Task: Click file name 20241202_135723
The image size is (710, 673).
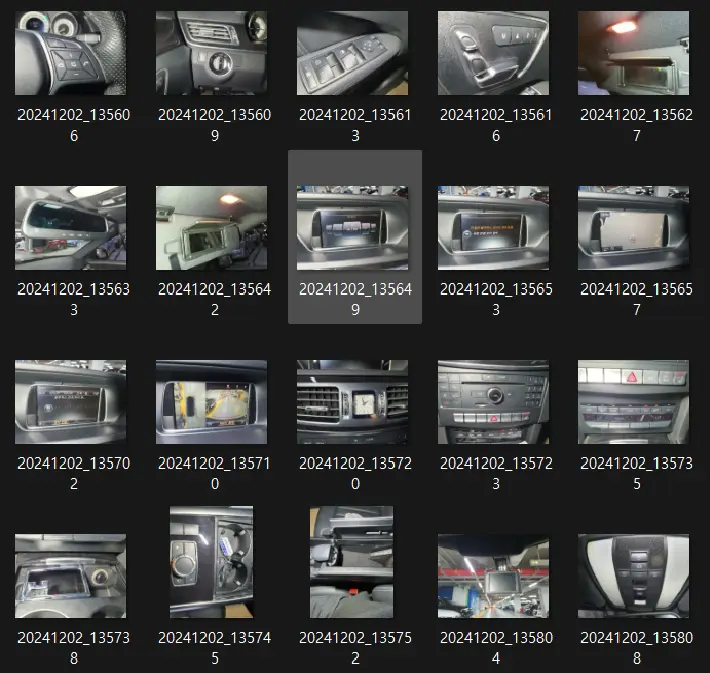Action: click(496, 474)
